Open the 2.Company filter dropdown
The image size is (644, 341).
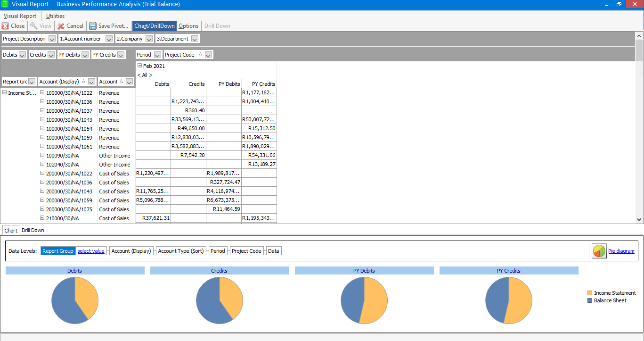[149, 39]
